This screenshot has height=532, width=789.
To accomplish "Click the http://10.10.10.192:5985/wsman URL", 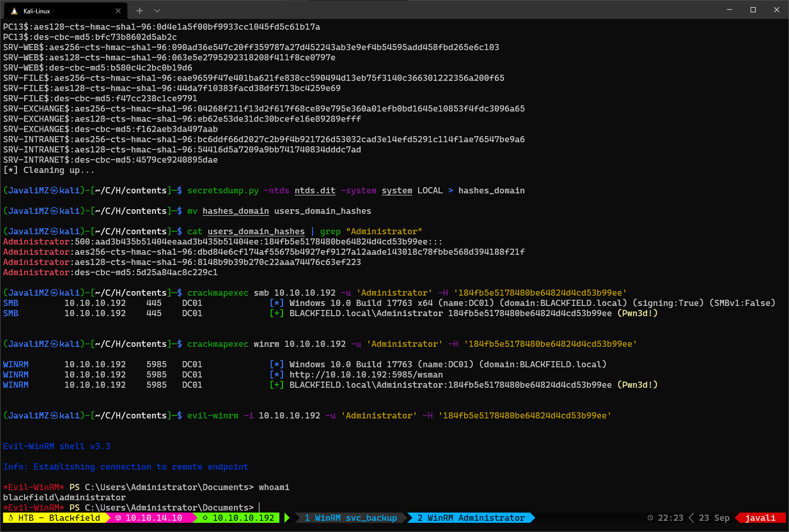I will click(x=366, y=374).
